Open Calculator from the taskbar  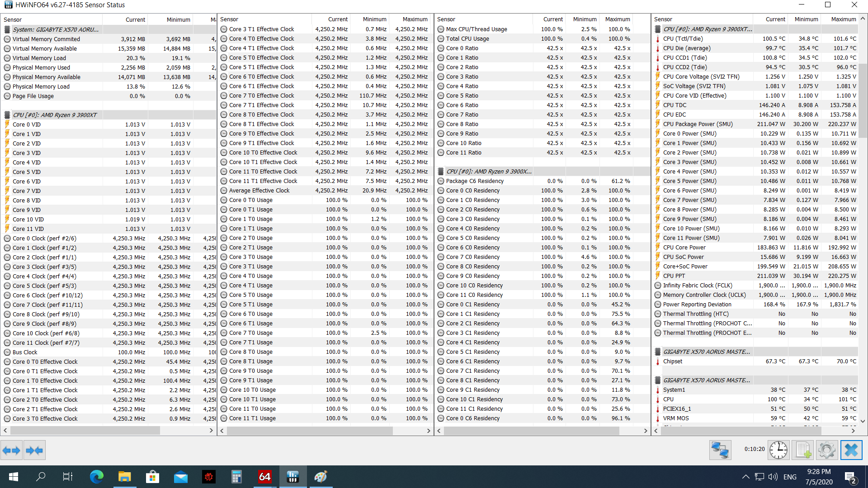pos(236,477)
